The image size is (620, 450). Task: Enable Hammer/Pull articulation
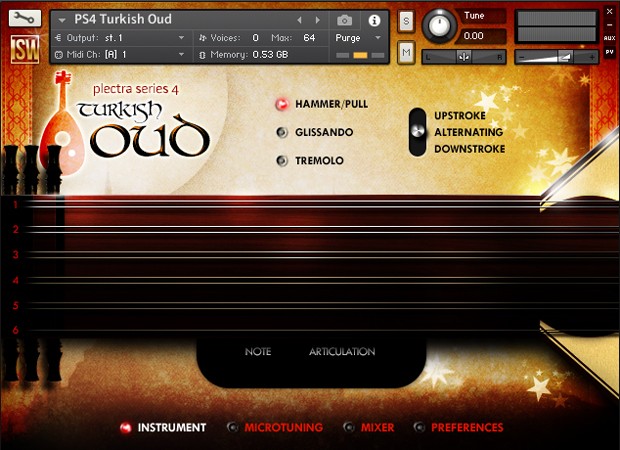pyautogui.click(x=282, y=104)
